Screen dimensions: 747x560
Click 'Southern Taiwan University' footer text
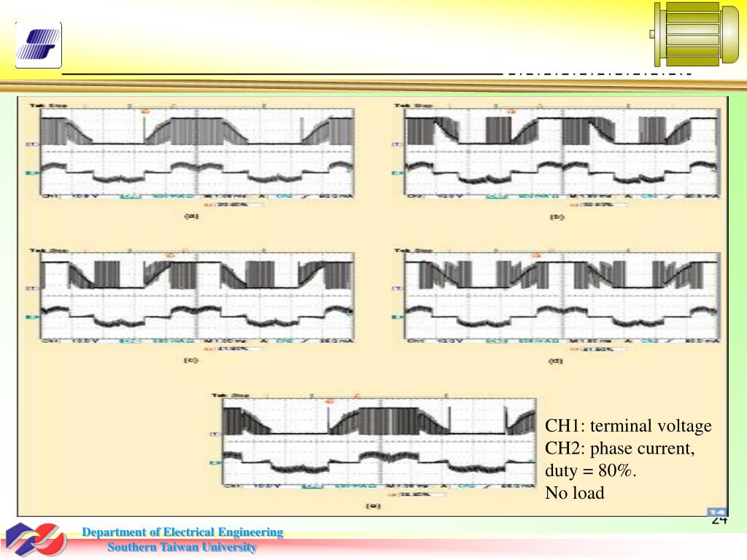click(182, 547)
